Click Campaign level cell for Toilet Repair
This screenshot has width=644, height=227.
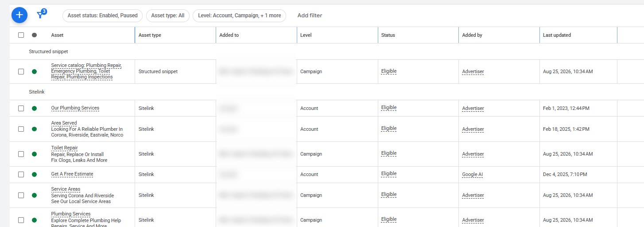pos(311,154)
